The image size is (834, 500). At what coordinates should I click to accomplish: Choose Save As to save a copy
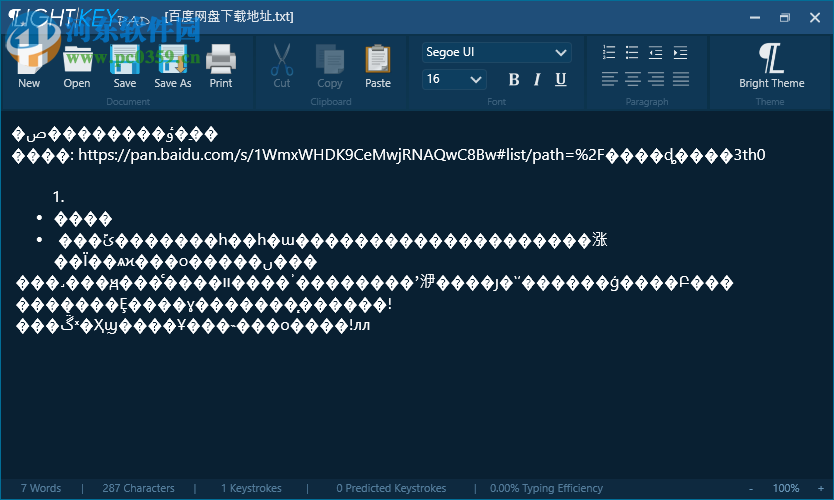pyautogui.click(x=173, y=66)
